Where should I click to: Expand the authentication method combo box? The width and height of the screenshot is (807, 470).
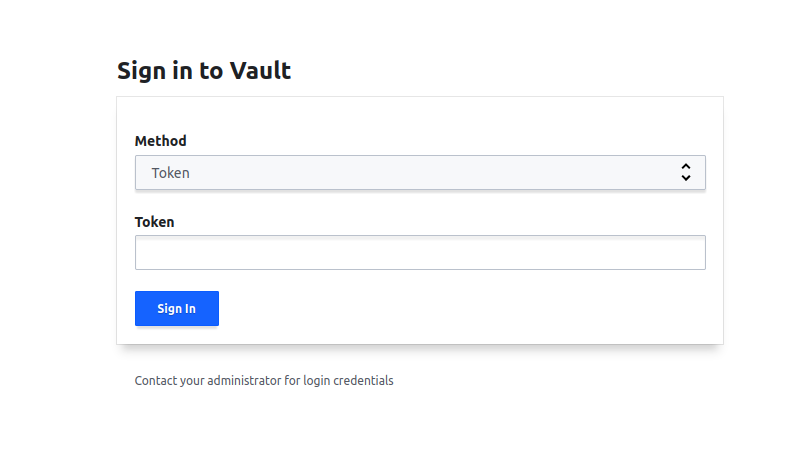(420, 172)
